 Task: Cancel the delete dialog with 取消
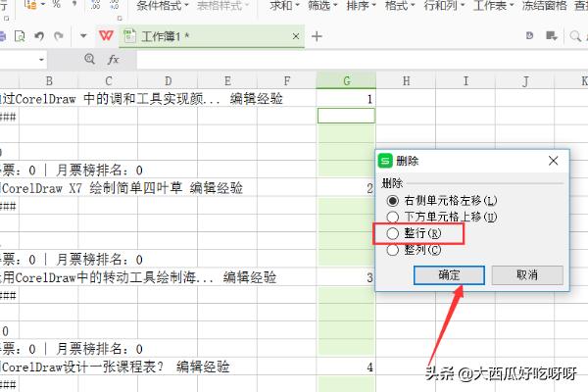click(527, 275)
